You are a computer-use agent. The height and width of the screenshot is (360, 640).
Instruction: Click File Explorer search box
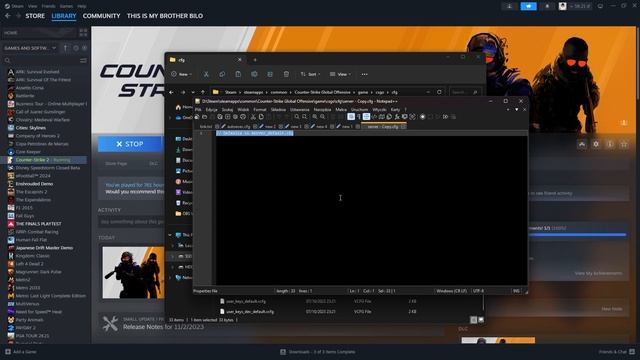[464, 92]
